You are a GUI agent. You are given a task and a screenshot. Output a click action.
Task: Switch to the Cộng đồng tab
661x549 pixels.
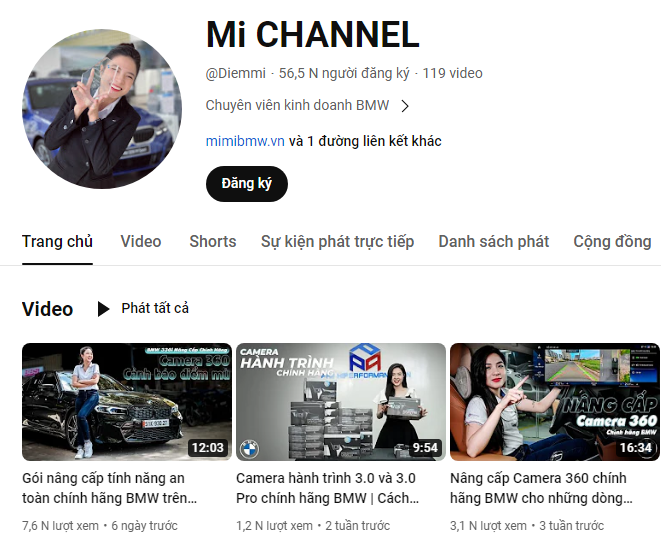tap(612, 242)
